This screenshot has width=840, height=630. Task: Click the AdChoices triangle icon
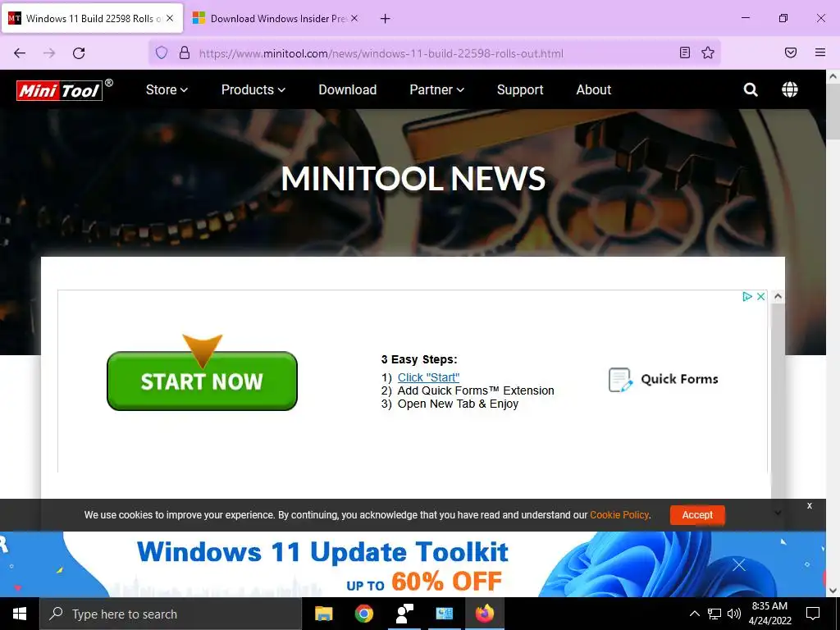(x=746, y=296)
